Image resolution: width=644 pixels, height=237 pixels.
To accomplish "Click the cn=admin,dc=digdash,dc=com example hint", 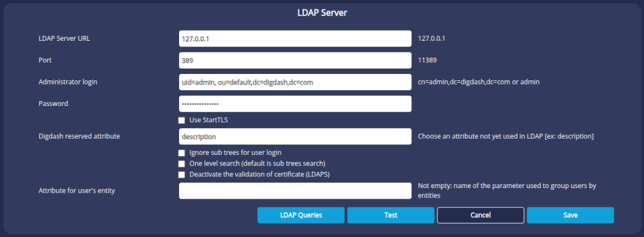I will (x=478, y=82).
